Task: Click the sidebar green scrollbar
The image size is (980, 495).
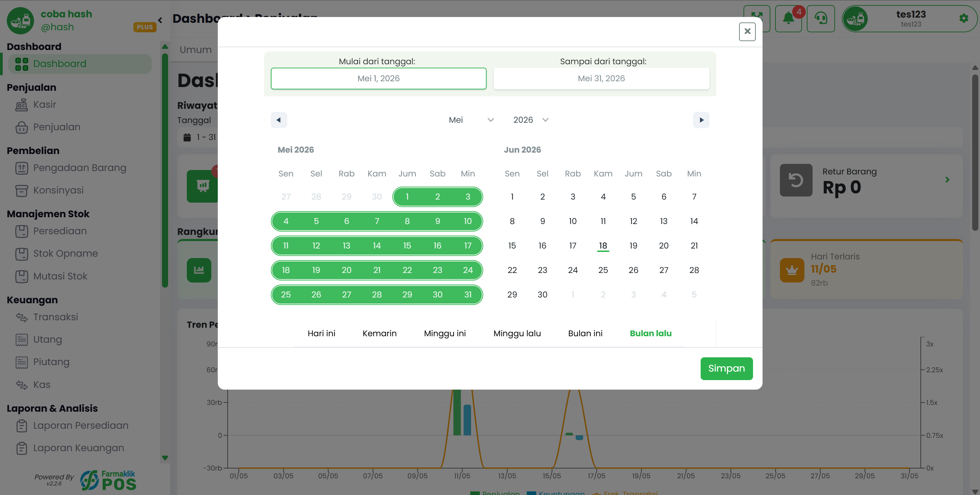Action: pos(165,170)
